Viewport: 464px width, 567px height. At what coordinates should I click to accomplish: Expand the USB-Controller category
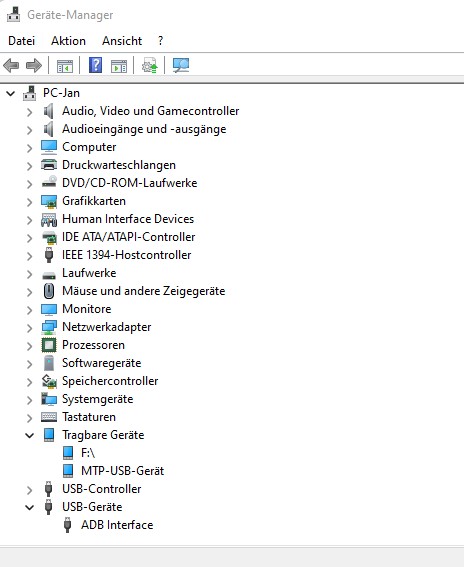[30, 490]
